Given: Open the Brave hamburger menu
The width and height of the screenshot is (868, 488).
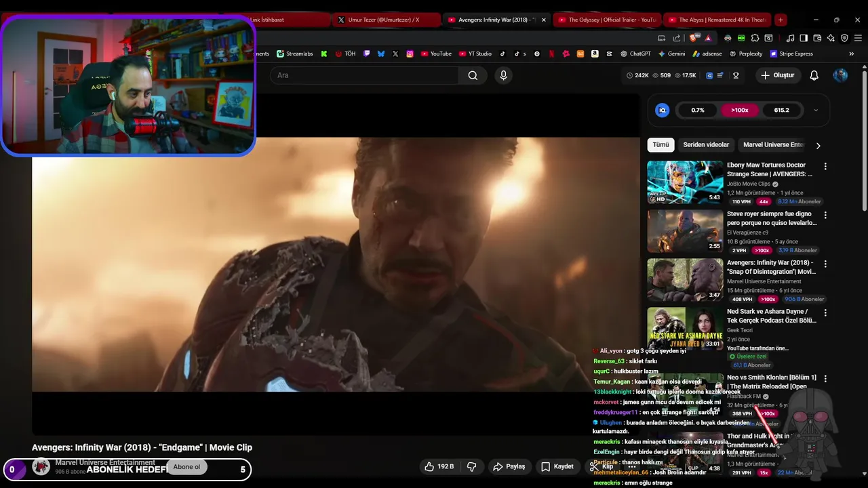Looking at the screenshot, I should (x=858, y=38).
